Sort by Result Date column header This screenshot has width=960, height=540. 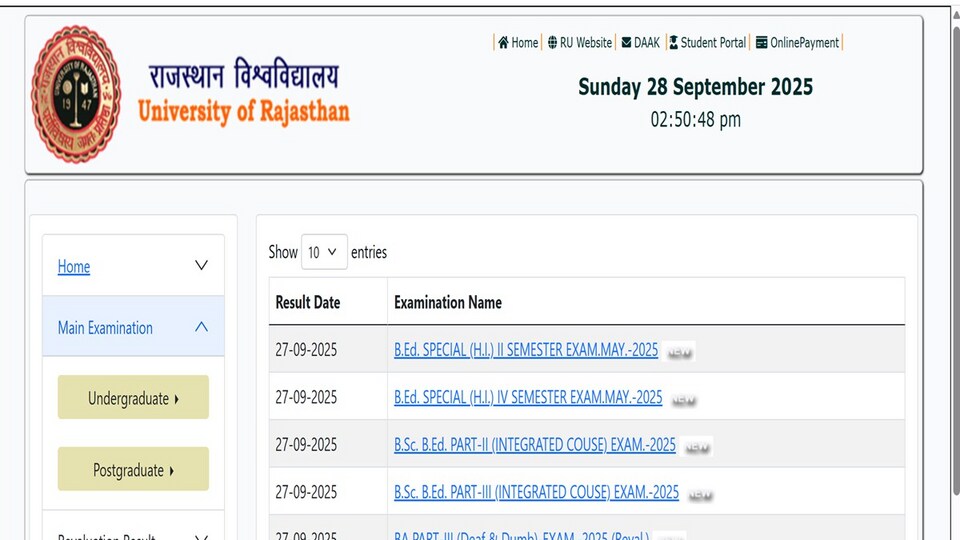click(307, 302)
